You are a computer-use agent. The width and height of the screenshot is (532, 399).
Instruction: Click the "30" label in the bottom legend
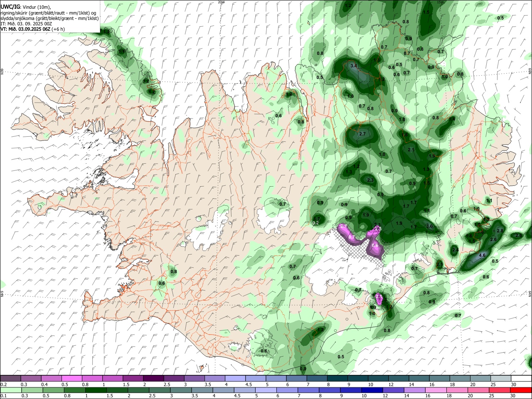click(x=513, y=396)
